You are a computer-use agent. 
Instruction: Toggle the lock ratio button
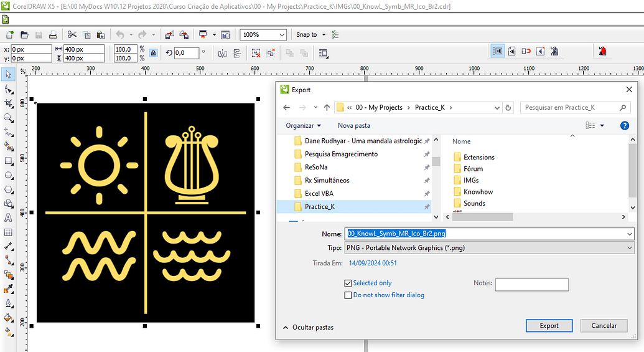coord(153,53)
